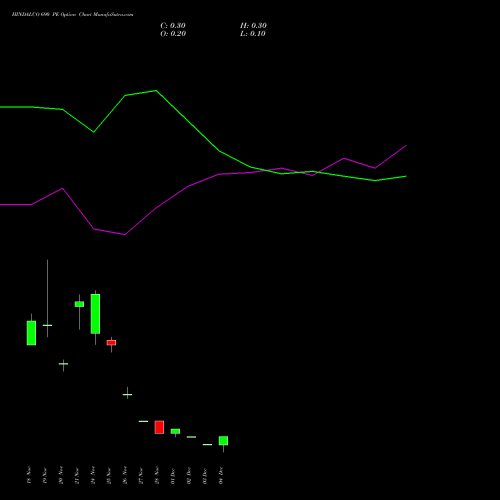Click the '18 Nov' date axis label
The image size is (500, 500).
29,475
